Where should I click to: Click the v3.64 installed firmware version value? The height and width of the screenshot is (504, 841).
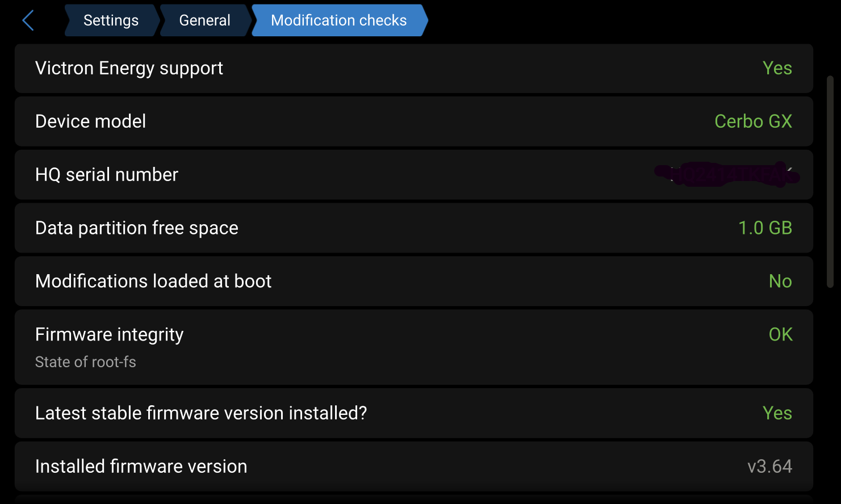coord(769,467)
